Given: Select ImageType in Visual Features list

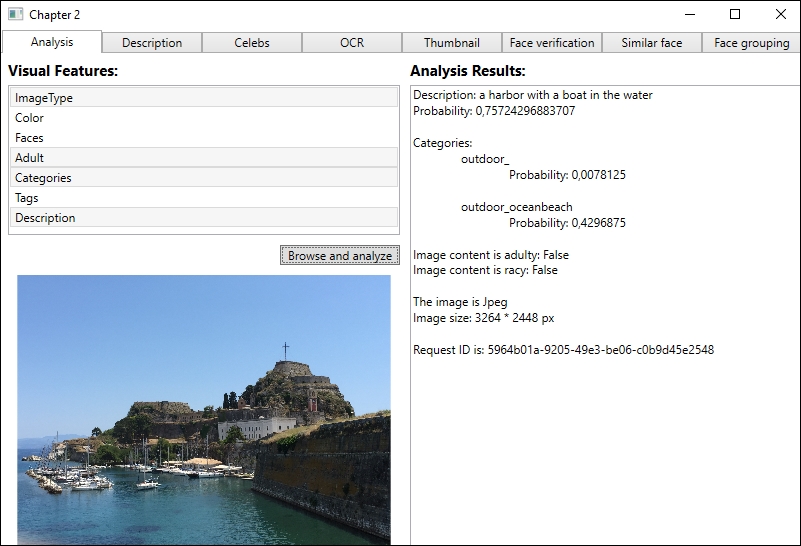Looking at the screenshot, I should click(204, 98).
